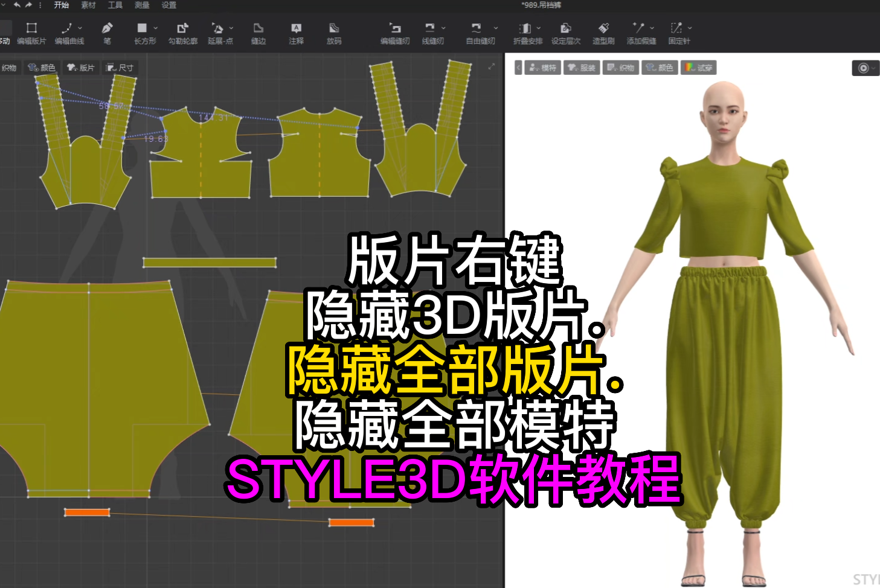Toggle 模特 avatar visibility in 3D window
The image size is (880, 588).
point(543,68)
